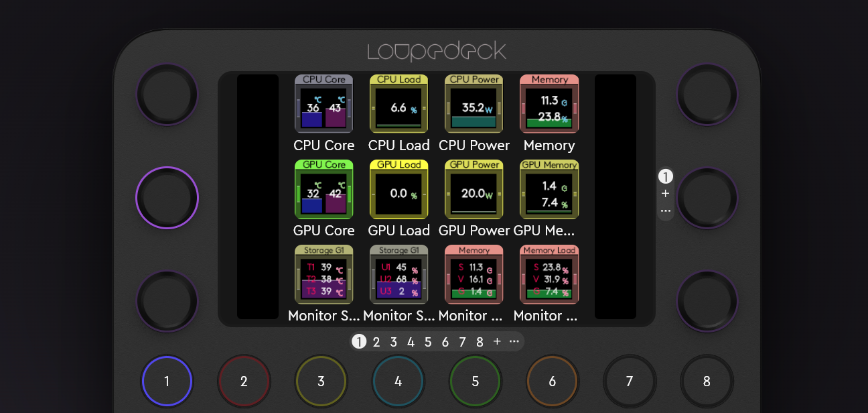Select the Memory Load monitor tile
This screenshot has width=868, height=413.
[549, 274]
